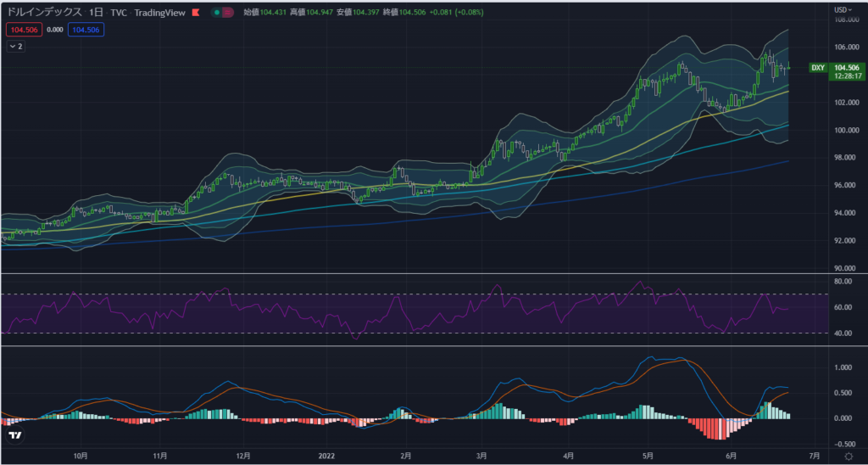The width and height of the screenshot is (868, 465).
Task: Click the pink icon in the status pill
Action: click(x=229, y=13)
